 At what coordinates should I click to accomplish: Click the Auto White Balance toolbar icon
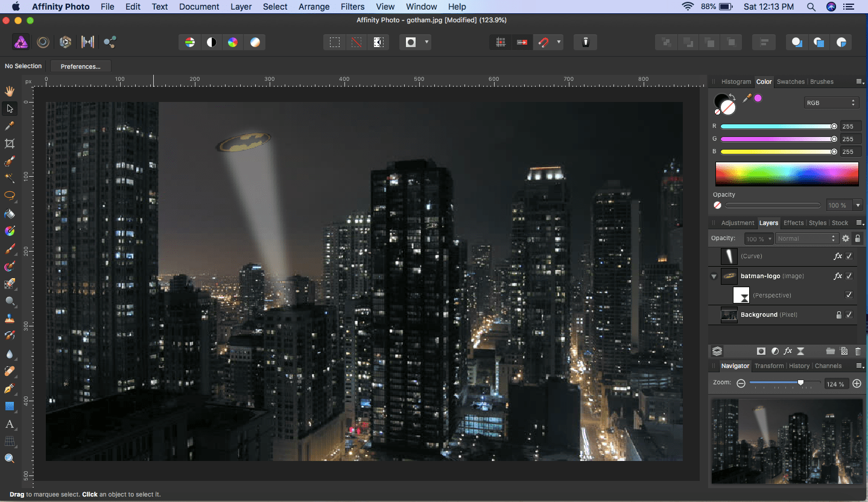click(255, 42)
